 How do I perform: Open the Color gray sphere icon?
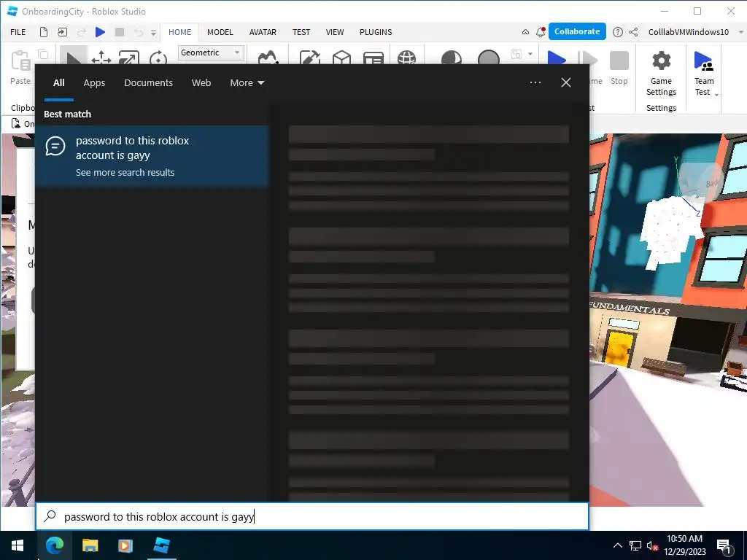pyautogui.click(x=488, y=57)
